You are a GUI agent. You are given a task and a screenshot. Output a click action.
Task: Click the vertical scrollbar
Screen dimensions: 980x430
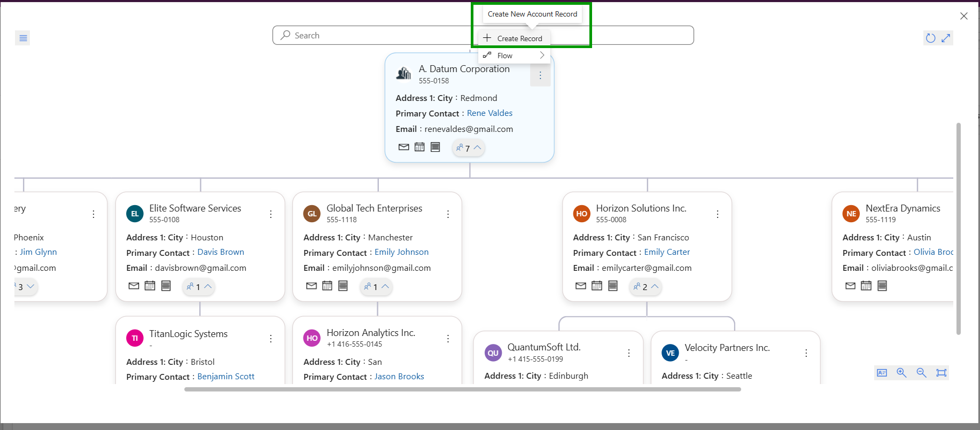point(959,229)
